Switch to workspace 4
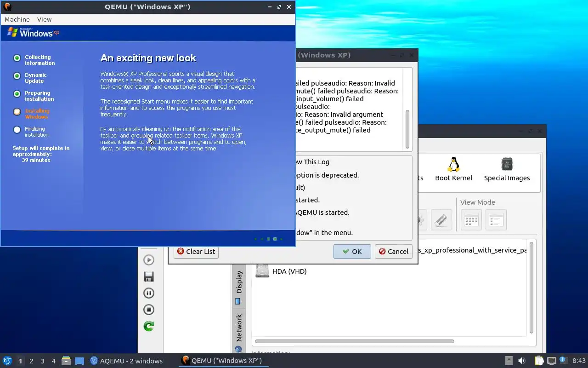Viewport: 588px width, 368px height. (53, 361)
